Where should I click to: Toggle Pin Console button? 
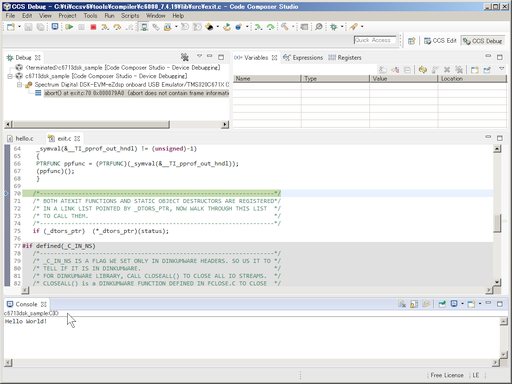442,304
